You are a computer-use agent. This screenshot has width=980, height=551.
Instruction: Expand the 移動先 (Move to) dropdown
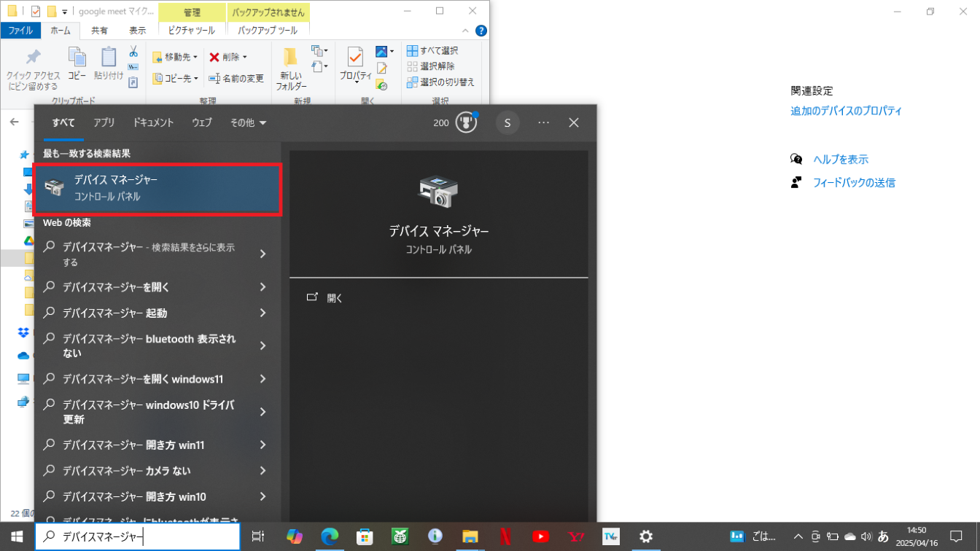pyautogui.click(x=195, y=58)
